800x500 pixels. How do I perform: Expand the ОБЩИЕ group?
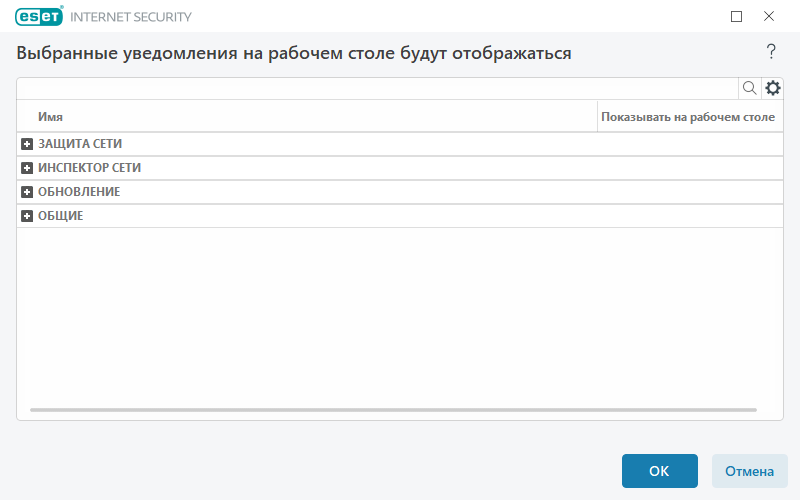(27, 216)
